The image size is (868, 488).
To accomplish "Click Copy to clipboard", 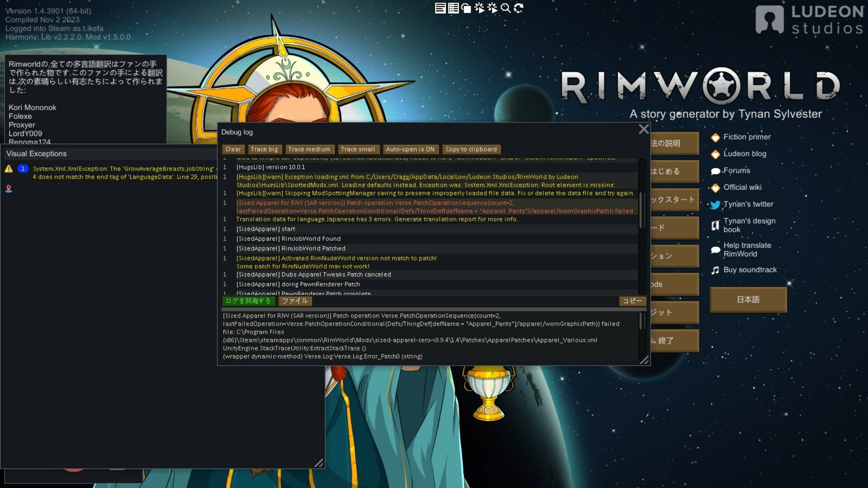I will (471, 150).
